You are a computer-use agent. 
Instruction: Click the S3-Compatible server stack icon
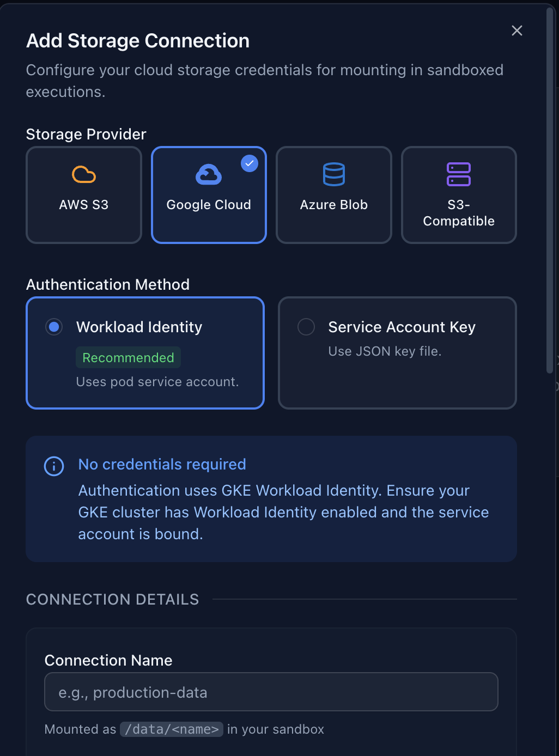click(459, 174)
